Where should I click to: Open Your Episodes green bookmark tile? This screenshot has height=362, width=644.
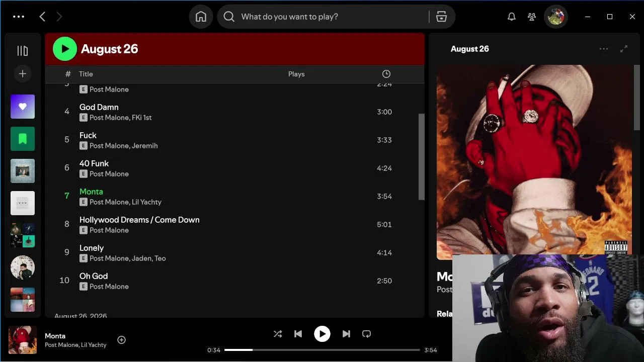point(23,139)
